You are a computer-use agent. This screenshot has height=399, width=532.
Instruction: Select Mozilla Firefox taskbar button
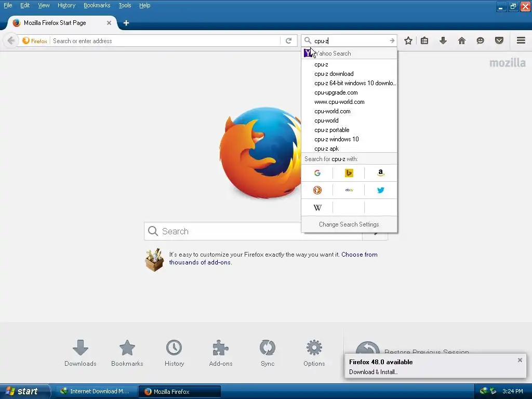(180, 391)
